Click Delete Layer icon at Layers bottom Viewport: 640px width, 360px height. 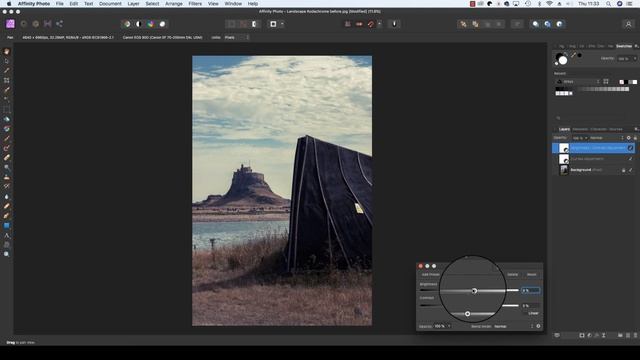[635, 335]
